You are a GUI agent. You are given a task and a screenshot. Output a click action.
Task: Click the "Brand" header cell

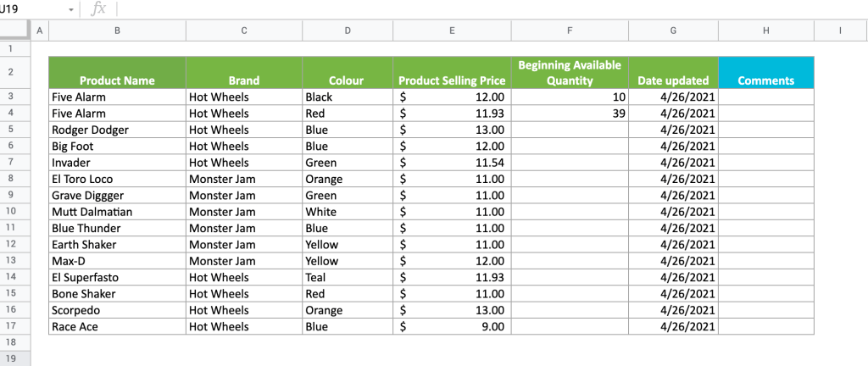click(244, 73)
